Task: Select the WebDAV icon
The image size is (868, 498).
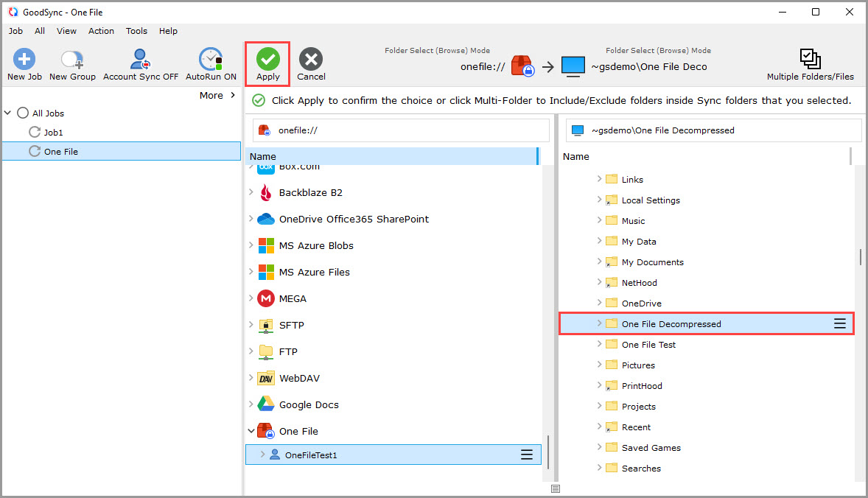Action: [x=266, y=379]
